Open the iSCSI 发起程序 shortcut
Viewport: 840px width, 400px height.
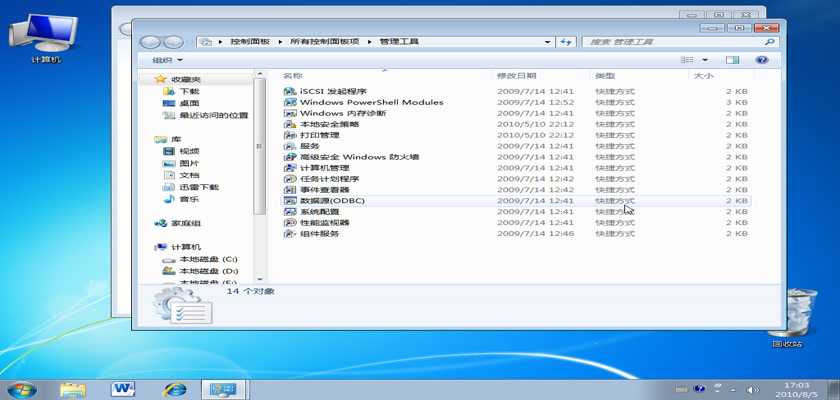coord(326,91)
